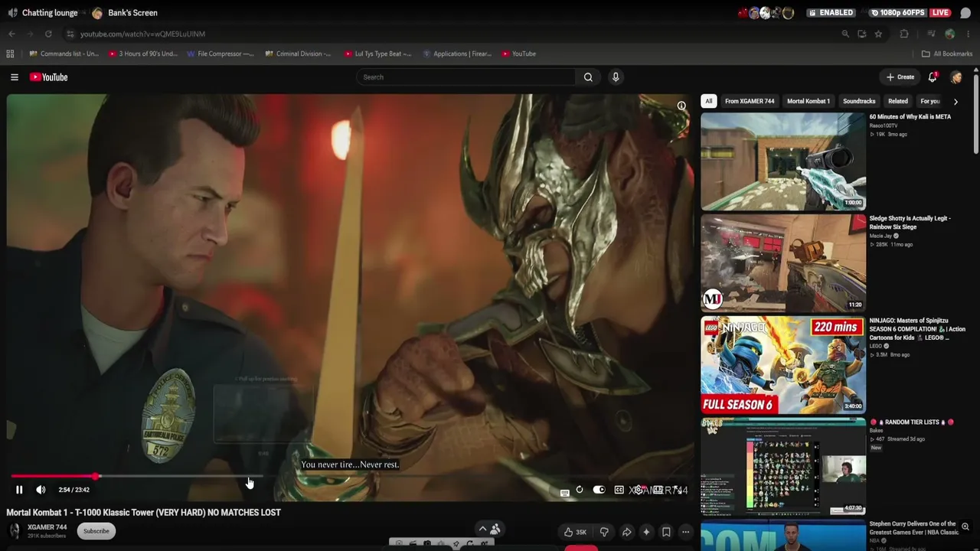Screen dimensions: 980x551
Task: Click the Create button
Action: 900,77
